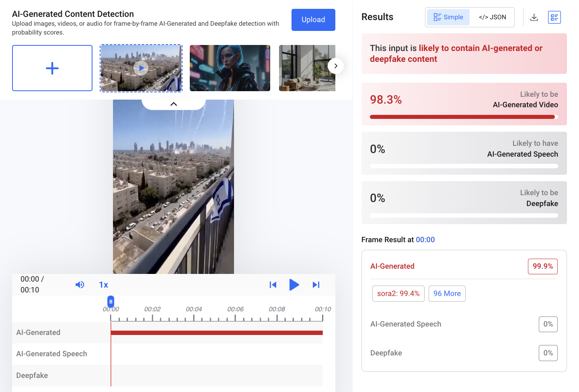Screen dimensions: 579x392
Task: Click the Upload button
Action: point(313,20)
